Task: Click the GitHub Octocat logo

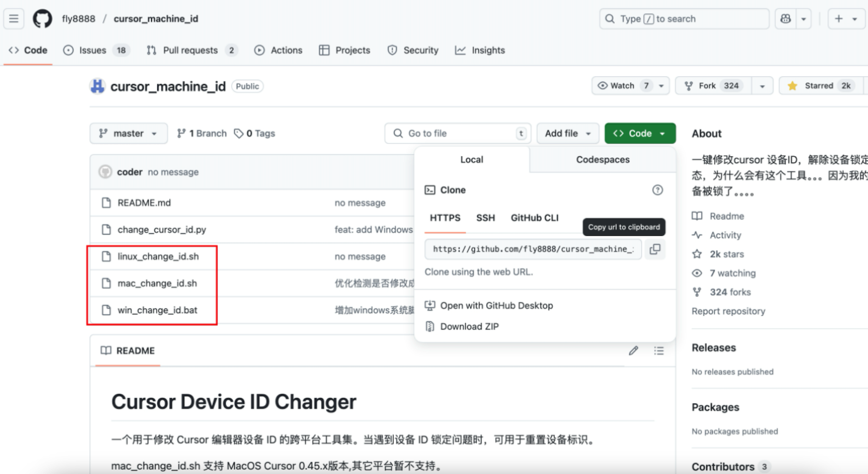Action: point(42,19)
